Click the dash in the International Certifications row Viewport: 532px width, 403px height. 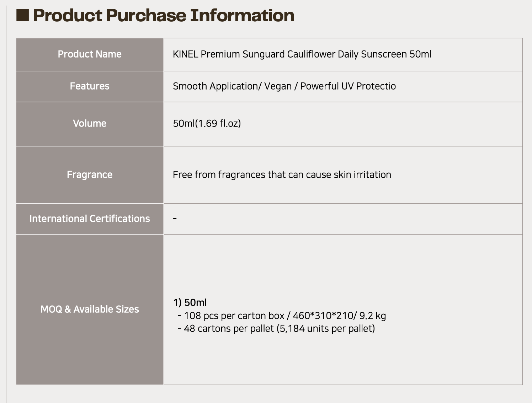(x=175, y=218)
